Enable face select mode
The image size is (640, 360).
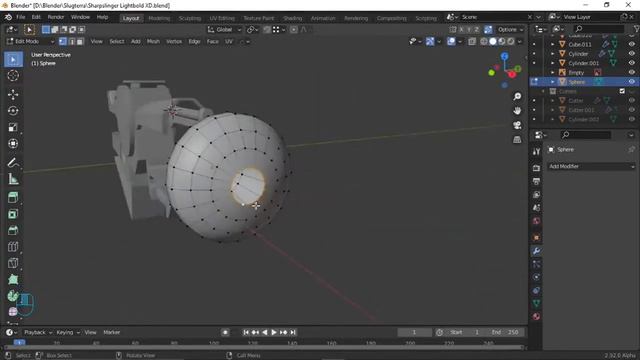80,41
